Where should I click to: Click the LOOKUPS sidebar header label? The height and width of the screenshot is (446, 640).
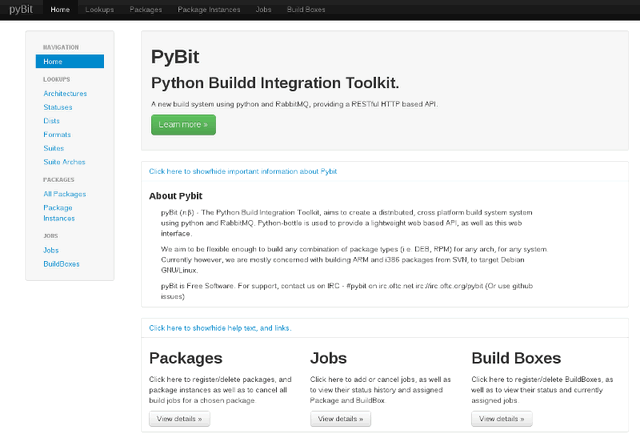coord(57,80)
